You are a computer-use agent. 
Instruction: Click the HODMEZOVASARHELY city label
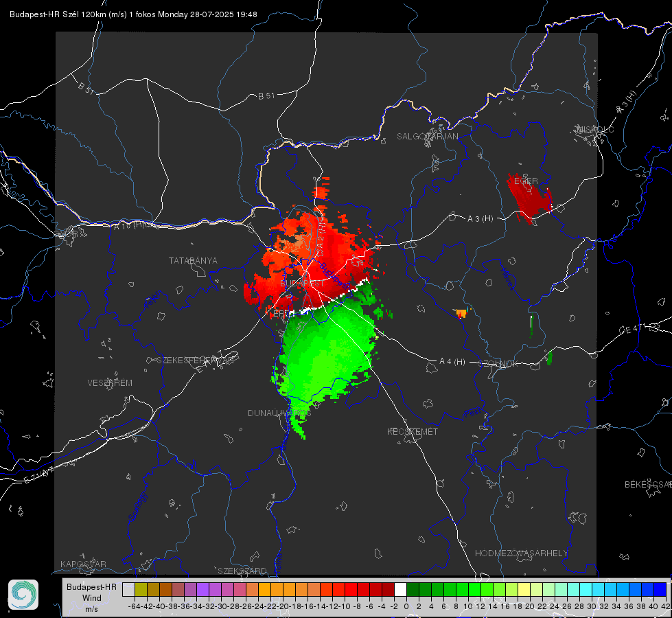(521, 553)
